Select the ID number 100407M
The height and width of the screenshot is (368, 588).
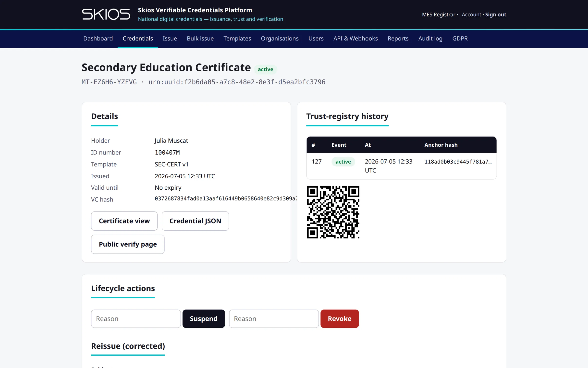coord(167,152)
